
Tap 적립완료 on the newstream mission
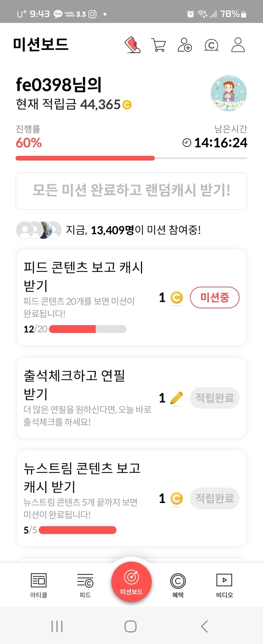[215, 498]
